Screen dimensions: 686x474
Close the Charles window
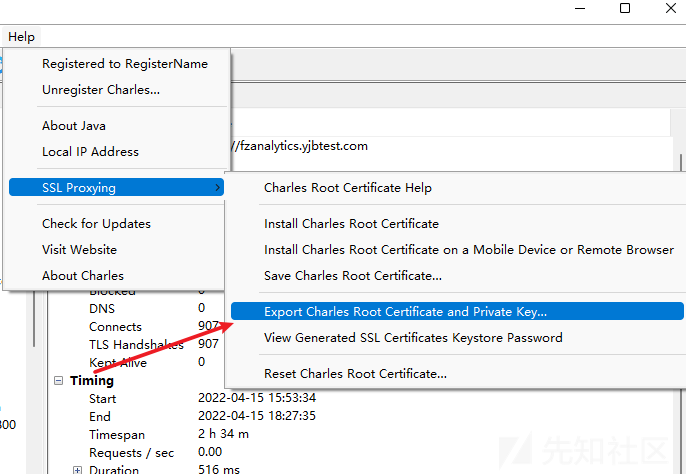click(x=671, y=8)
